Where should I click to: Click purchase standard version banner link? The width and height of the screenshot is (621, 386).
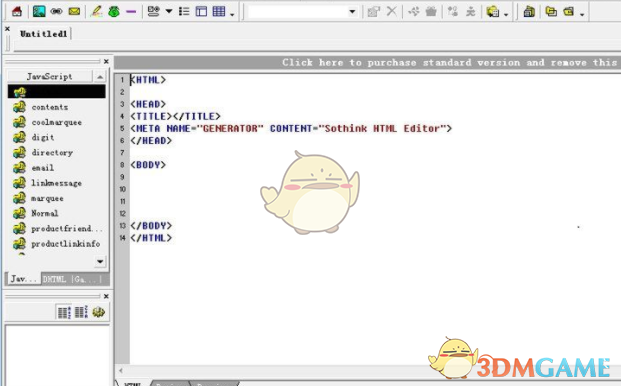(x=450, y=63)
